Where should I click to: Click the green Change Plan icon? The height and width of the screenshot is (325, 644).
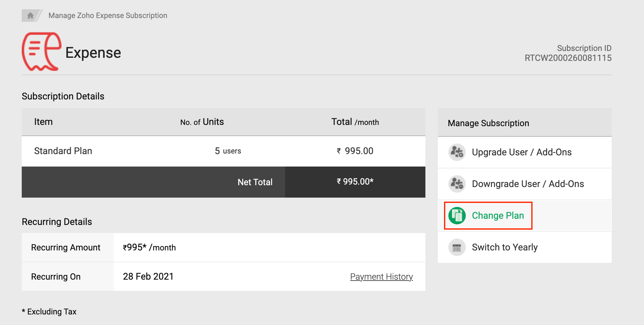456,215
